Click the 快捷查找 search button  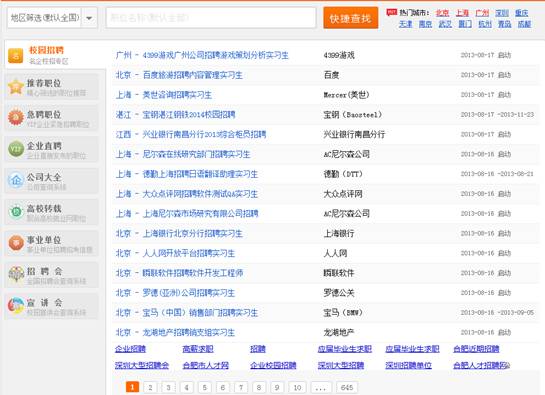pos(350,18)
